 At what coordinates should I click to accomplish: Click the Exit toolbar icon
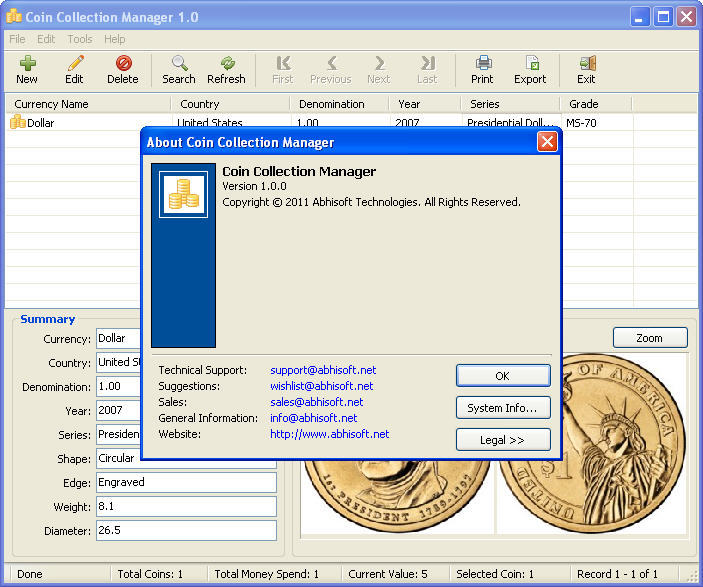click(x=587, y=63)
